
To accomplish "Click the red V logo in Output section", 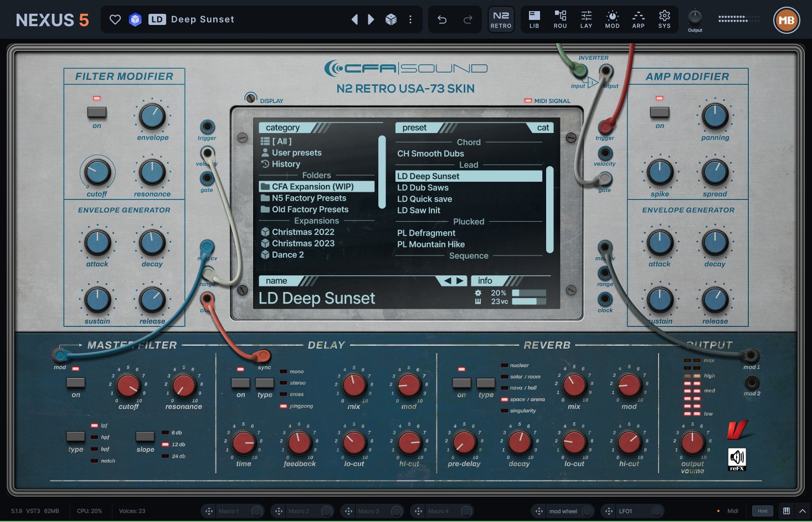I will (737, 429).
